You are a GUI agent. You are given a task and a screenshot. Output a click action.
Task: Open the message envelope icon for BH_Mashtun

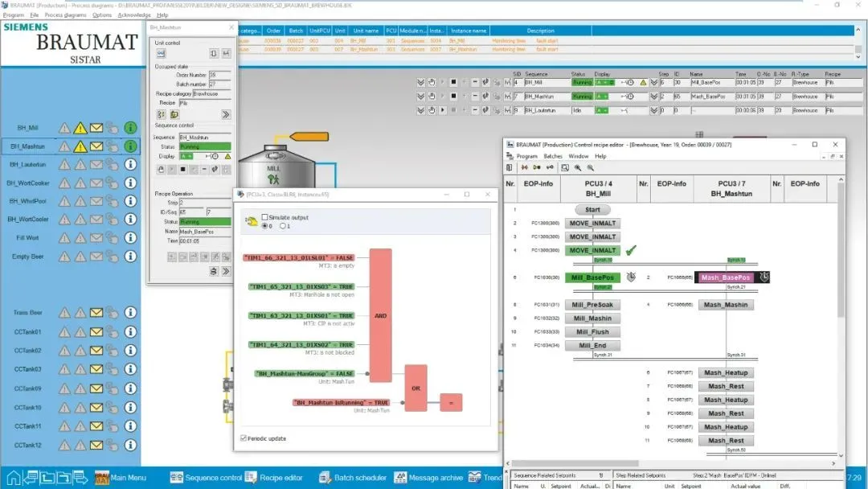pyautogui.click(x=96, y=146)
